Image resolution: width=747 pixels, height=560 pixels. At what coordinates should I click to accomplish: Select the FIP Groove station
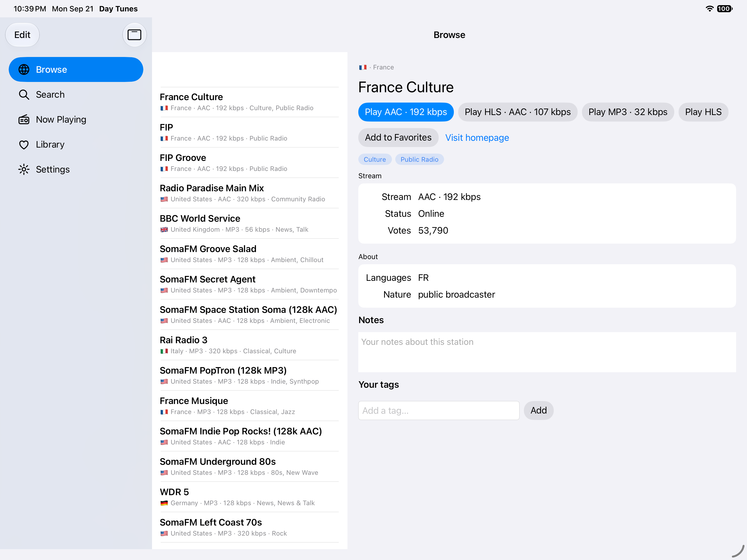pos(249,163)
